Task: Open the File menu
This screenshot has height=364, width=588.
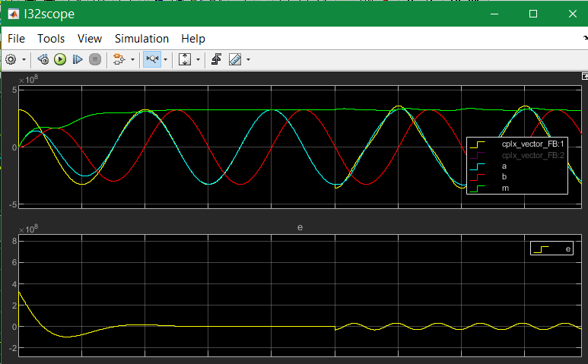Action: [x=16, y=39]
